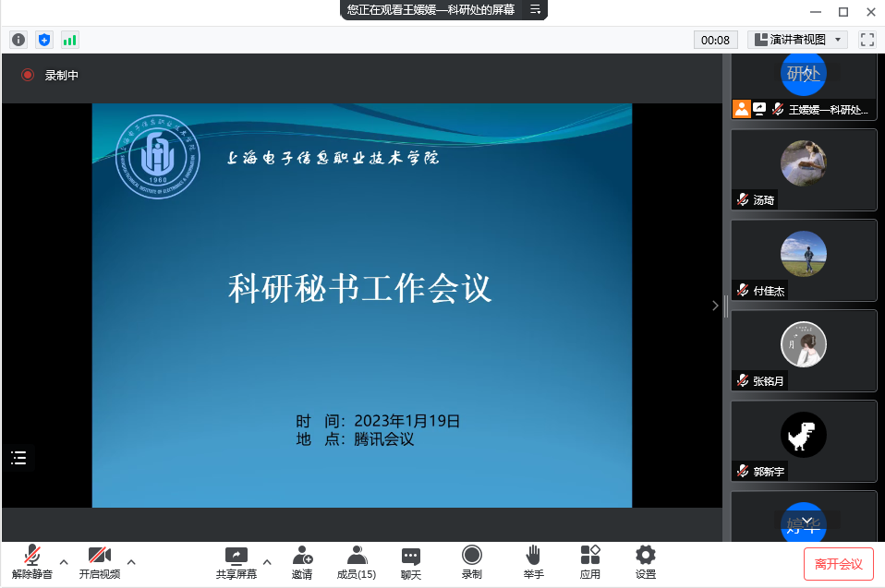Click the 共享屏幕 share screen button
885x588 pixels.
pyautogui.click(x=236, y=562)
